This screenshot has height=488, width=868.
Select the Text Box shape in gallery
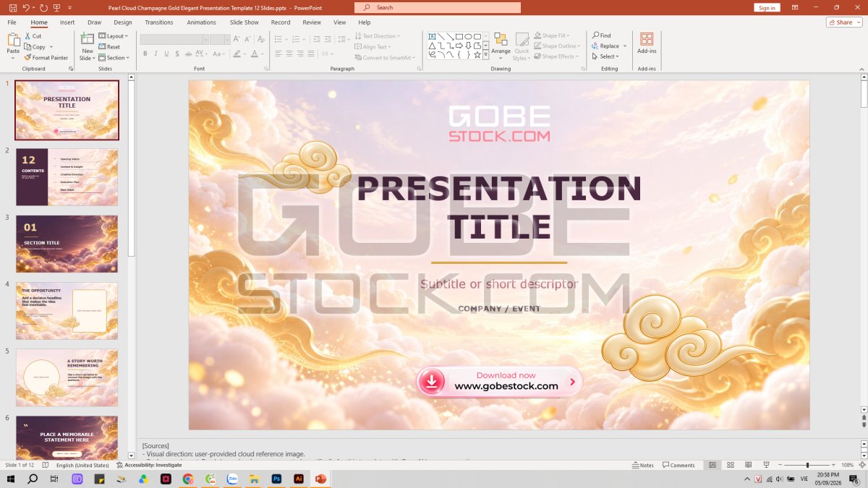pos(432,36)
